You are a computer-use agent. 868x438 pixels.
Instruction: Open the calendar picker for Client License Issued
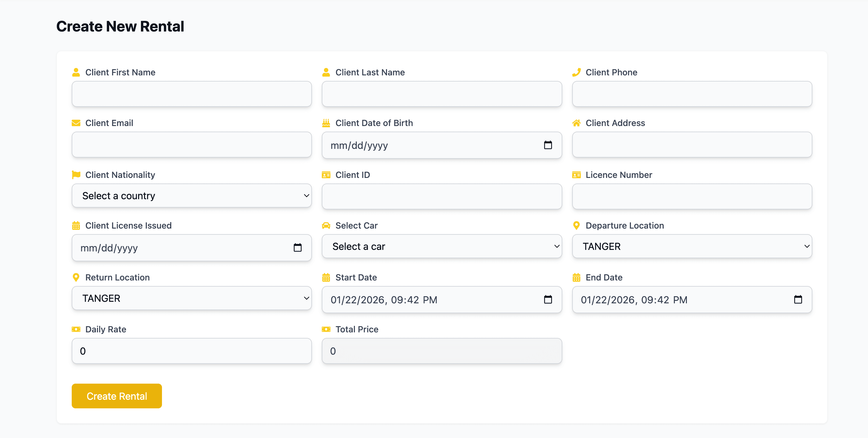point(298,247)
